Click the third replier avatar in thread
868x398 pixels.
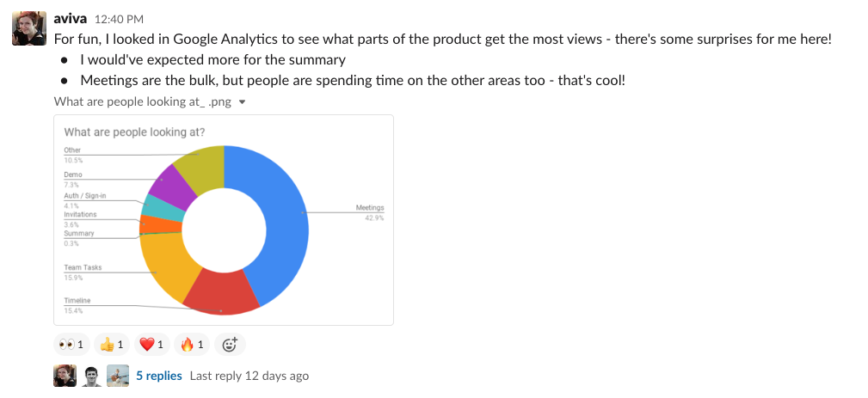pyautogui.click(x=118, y=376)
